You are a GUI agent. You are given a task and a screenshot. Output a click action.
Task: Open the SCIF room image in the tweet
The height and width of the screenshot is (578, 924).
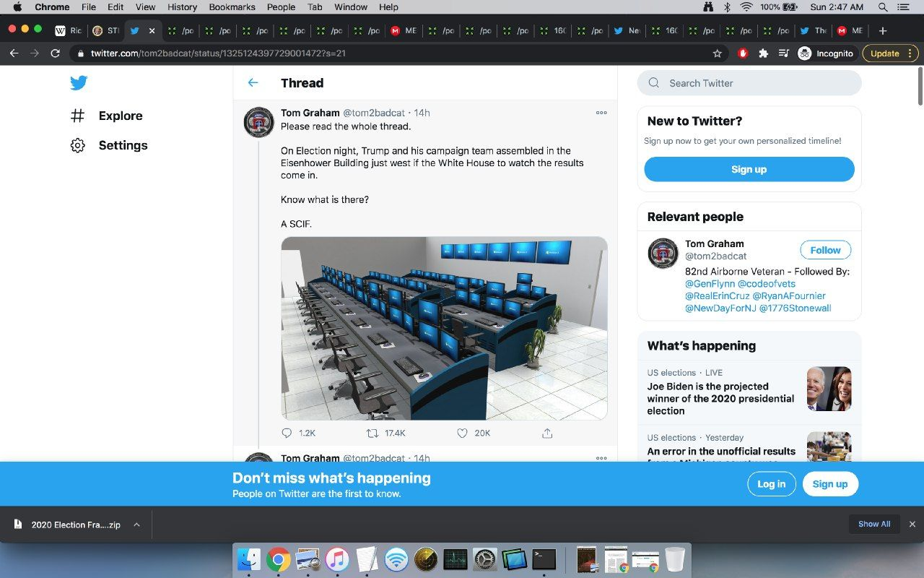coord(444,328)
